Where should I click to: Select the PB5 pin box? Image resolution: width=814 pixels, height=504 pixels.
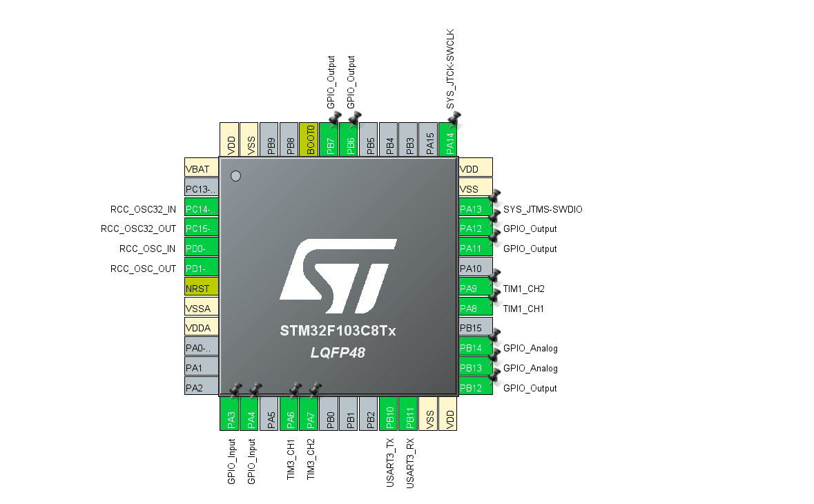tap(369, 139)
